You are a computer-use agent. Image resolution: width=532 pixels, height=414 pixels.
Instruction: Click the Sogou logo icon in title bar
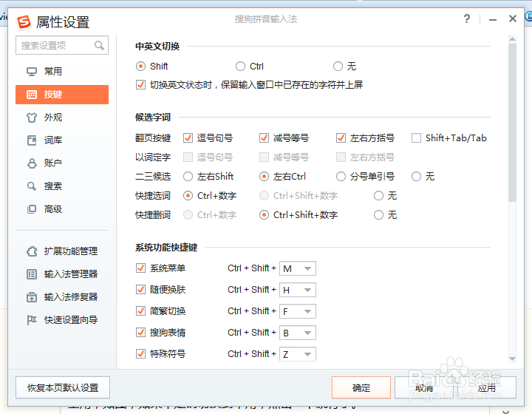click(24, 21)
